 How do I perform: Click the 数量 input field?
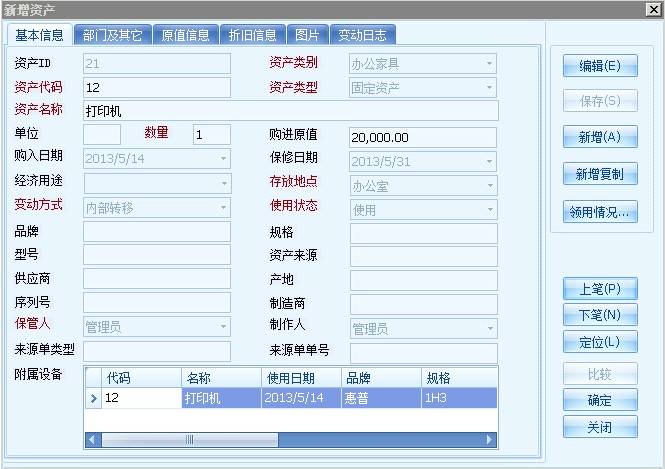click(x=212, y=134)
